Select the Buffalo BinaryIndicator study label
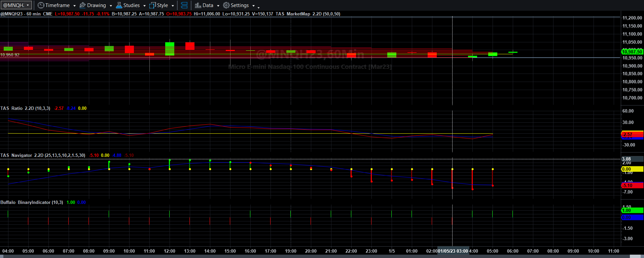 [x=32, y=202]
